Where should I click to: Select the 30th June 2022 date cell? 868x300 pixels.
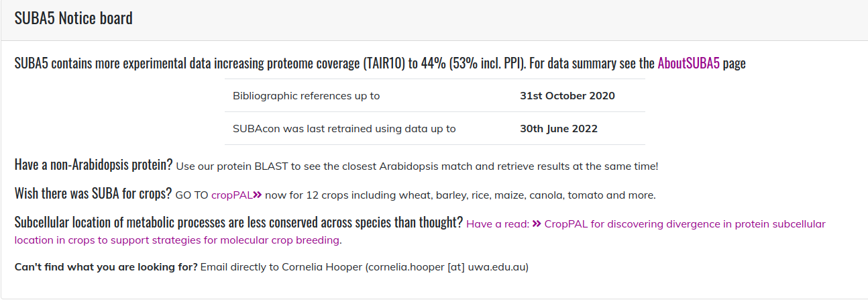558,128
